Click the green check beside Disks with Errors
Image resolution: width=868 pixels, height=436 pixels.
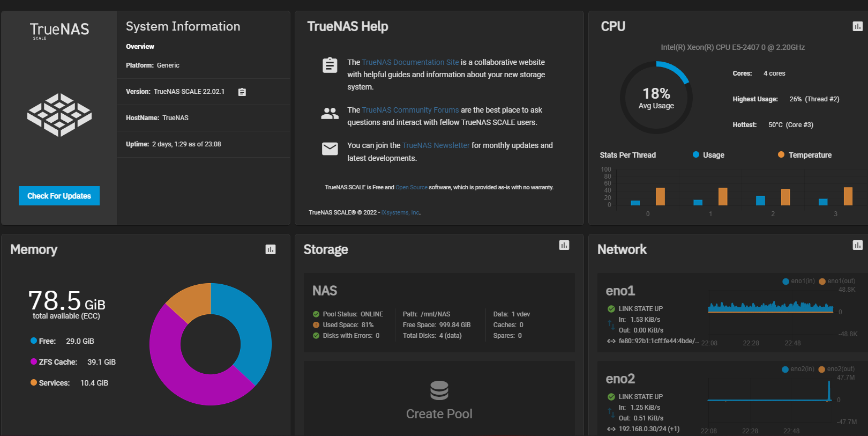point(316,336)
